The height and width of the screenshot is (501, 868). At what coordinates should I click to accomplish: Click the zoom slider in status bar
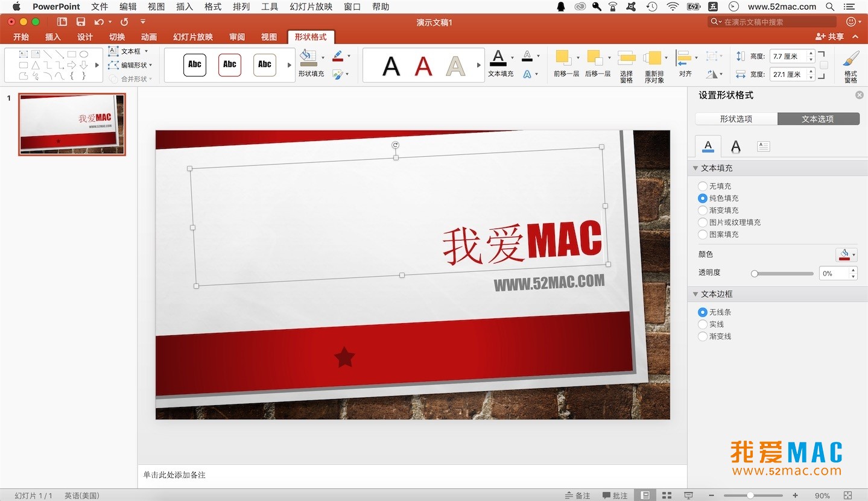tap(753, 496)
